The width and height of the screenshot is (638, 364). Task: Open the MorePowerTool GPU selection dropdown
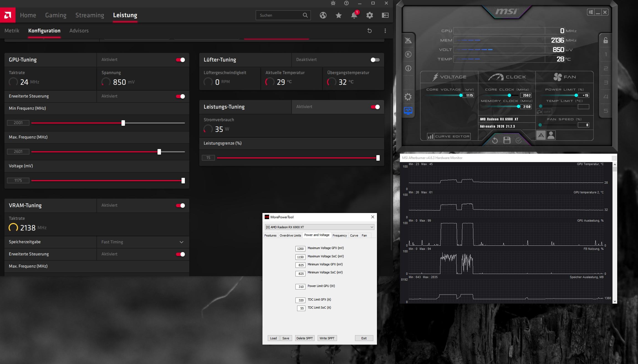click(x=320, y=227)
